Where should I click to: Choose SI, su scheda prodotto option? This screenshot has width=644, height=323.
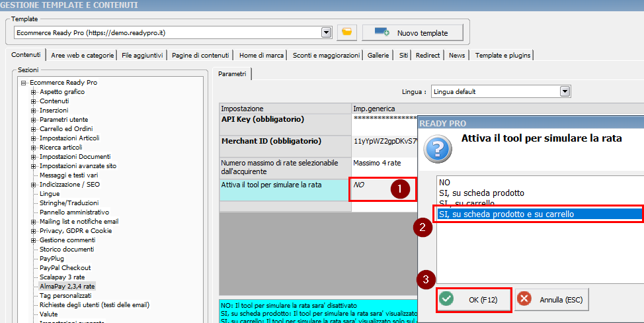(x=540, y=193)
